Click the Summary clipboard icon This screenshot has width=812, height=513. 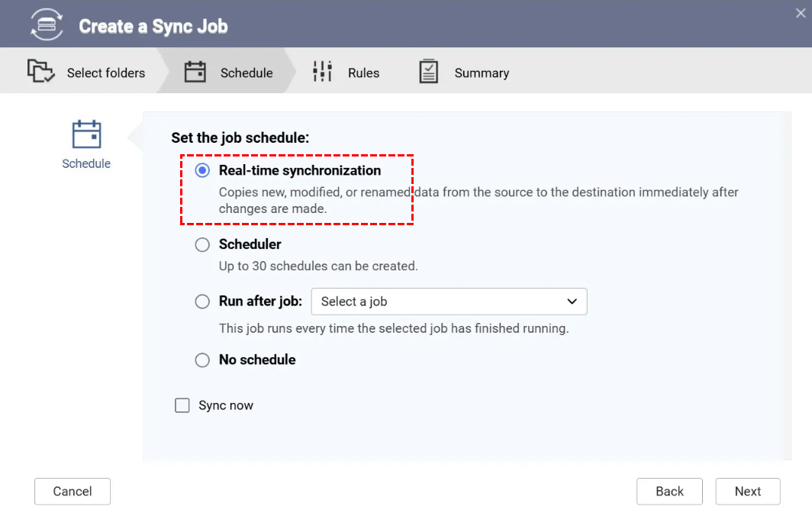coord(429,72)
